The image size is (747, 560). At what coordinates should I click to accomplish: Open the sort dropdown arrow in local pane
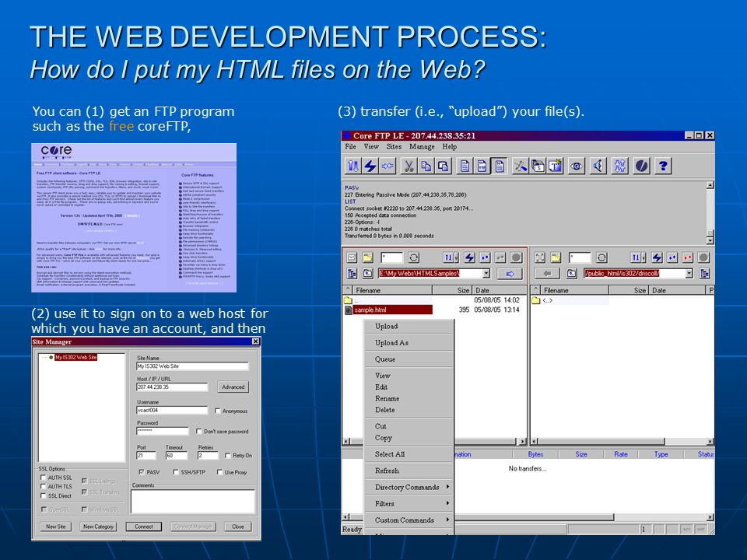pos(457,257)
